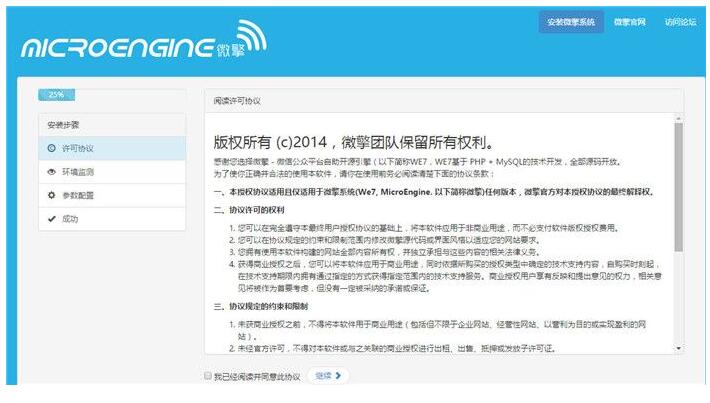This screenshot has height=403, width=710.
Task: Open the 微擎官网 link
Action: 629,22
